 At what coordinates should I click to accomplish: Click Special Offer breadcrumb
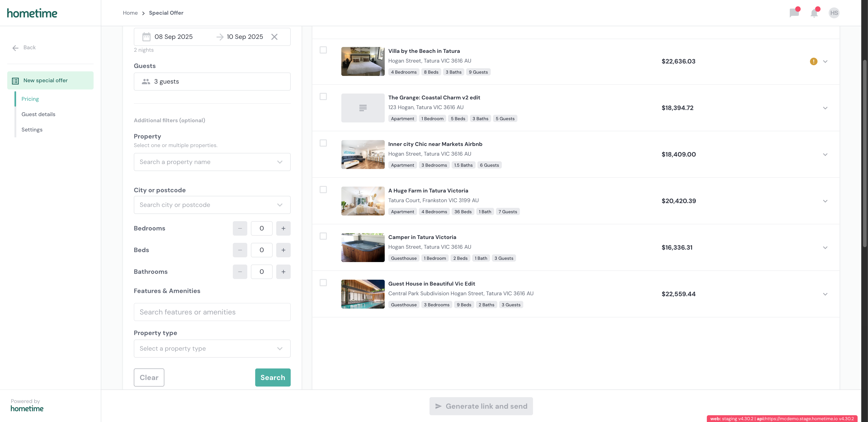[x=166, y=13]
